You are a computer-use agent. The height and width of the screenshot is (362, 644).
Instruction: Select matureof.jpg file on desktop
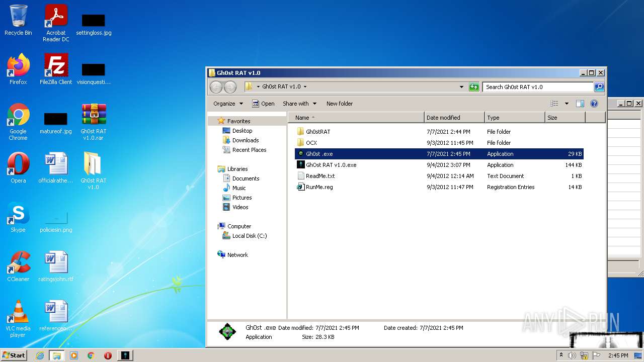(x=56, y=122)
